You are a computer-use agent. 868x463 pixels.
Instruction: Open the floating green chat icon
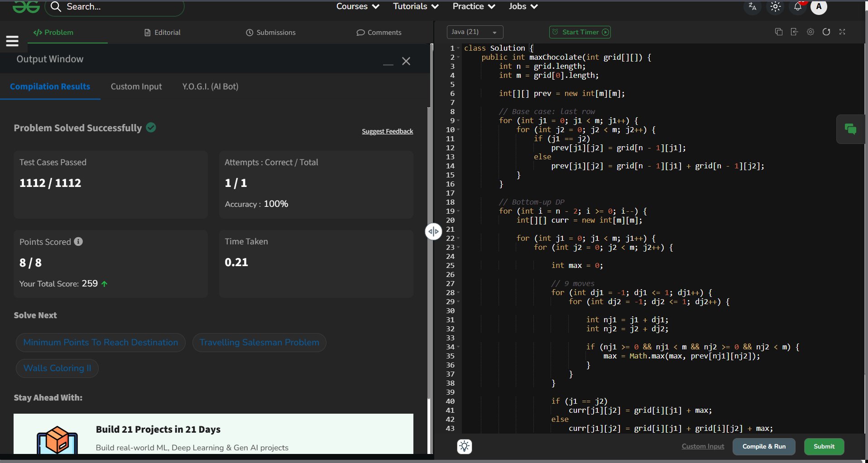[850, 129]
